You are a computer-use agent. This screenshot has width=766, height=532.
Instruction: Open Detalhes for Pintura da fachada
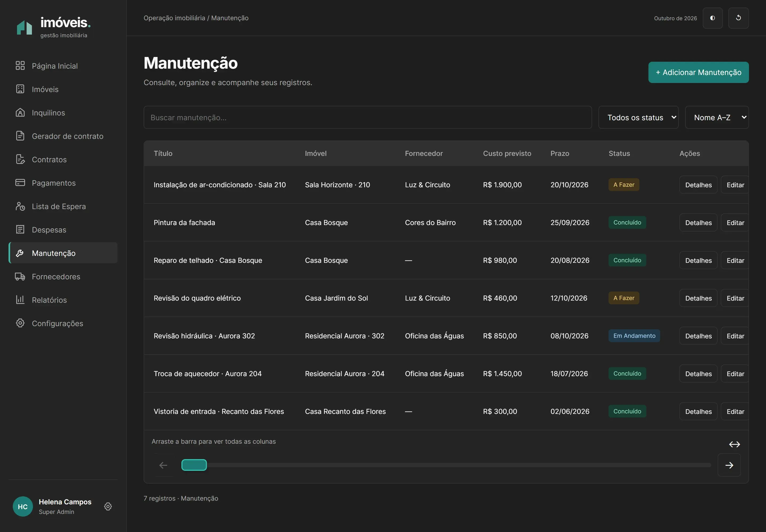[x=698, y=222]
